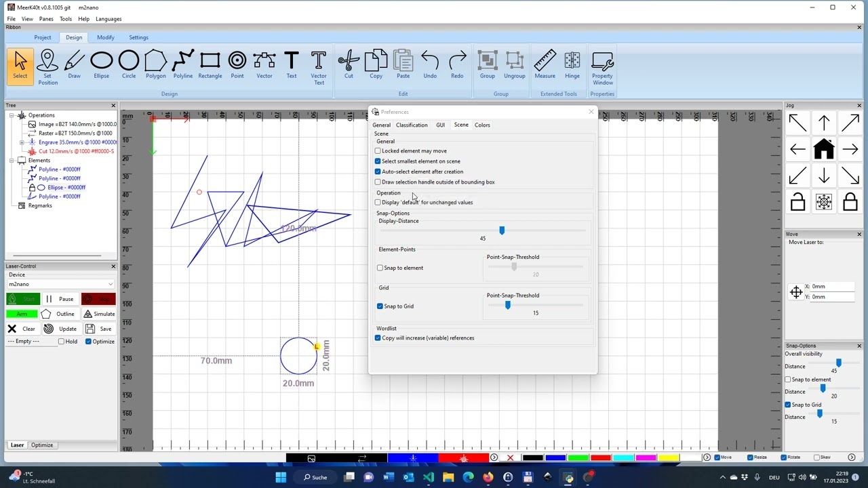Image resolution: width=868 pixels, height=488 pixels.
Task: Choose the Polygon tool
Action: (x=155, y=66)
